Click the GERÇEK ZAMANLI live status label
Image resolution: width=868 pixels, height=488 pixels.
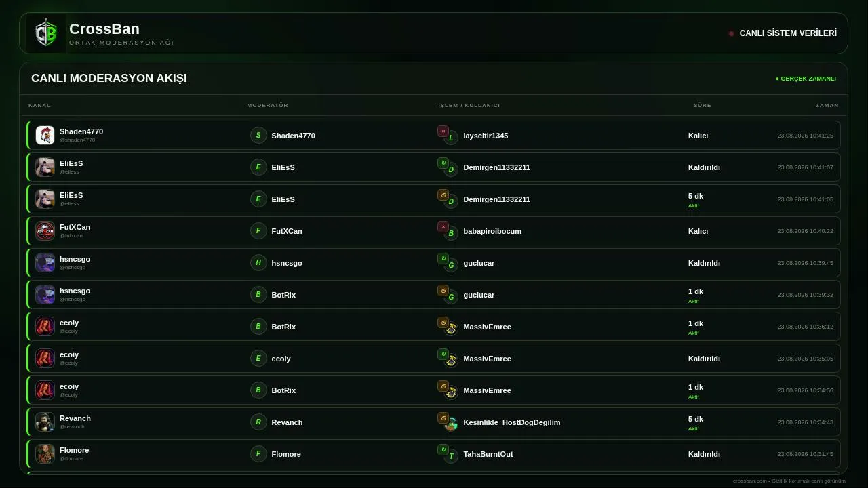click(x=806, y=79)
